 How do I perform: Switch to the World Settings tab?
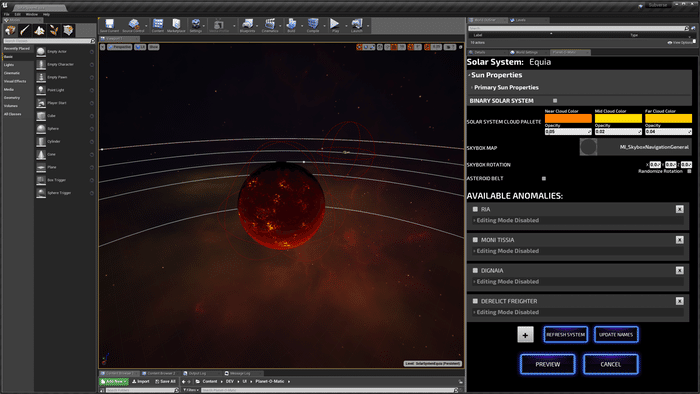(x=527, y=52)
